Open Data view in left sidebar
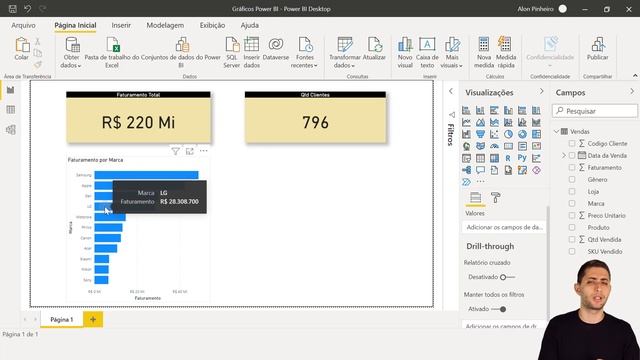The width and height of the screenshot is (640, 360). pos(11,109)
